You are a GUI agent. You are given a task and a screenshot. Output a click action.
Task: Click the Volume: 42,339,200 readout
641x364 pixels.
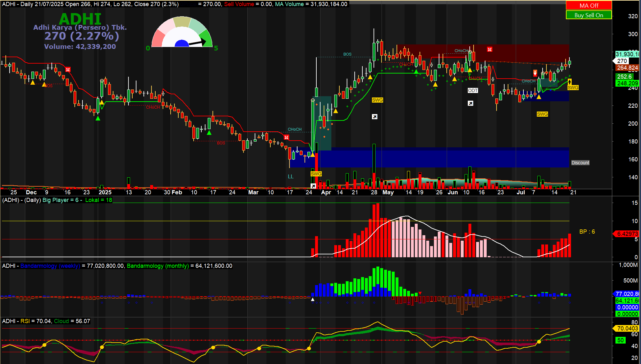point(80,47)
